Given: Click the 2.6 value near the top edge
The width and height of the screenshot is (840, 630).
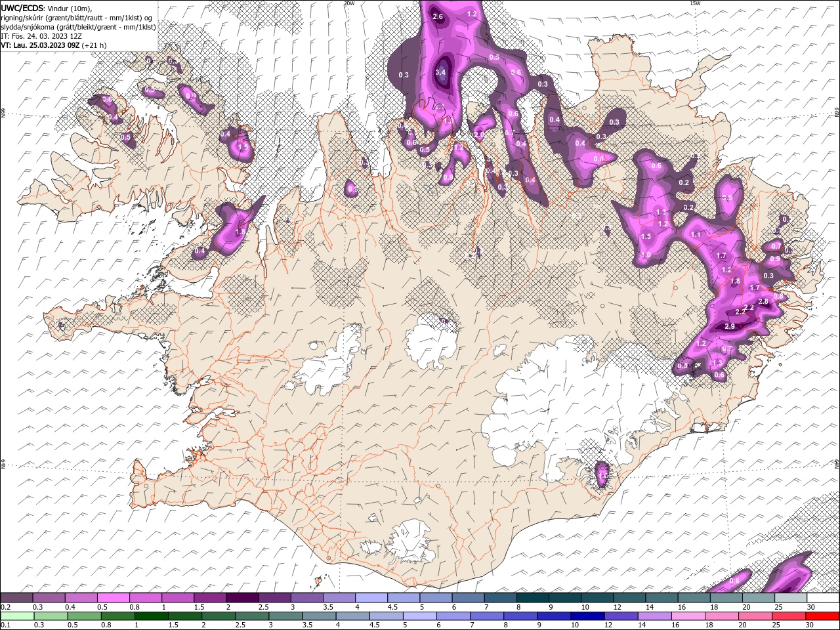Looking at the screenshot, I should [x=438, y=16].
